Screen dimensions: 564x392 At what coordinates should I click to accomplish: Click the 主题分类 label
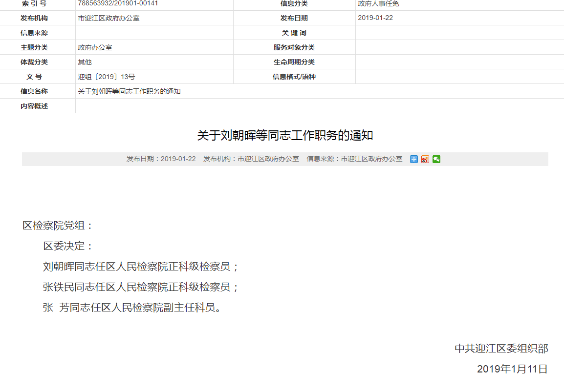coord(34,47)
